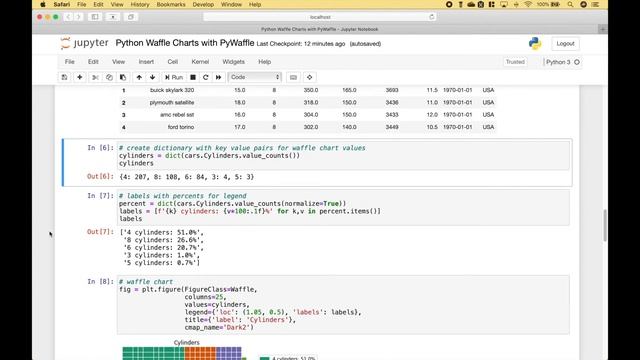
Task: Click the 'amc rebel sst' table cell
Action: point(177,115)
